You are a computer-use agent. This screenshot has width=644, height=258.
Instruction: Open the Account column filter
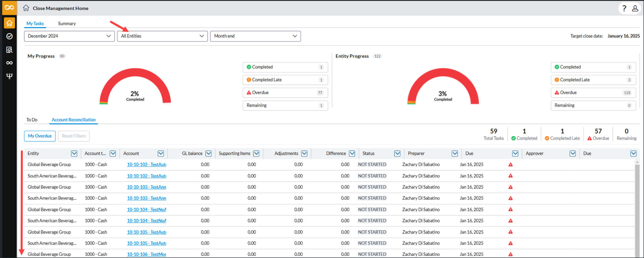click(x=161, y=154)
